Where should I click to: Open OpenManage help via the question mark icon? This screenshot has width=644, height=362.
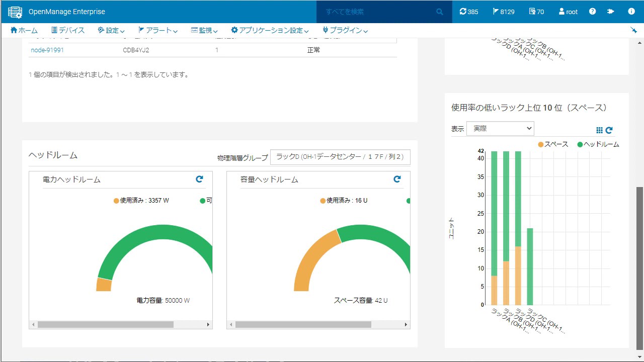click(x=592, y=12)
